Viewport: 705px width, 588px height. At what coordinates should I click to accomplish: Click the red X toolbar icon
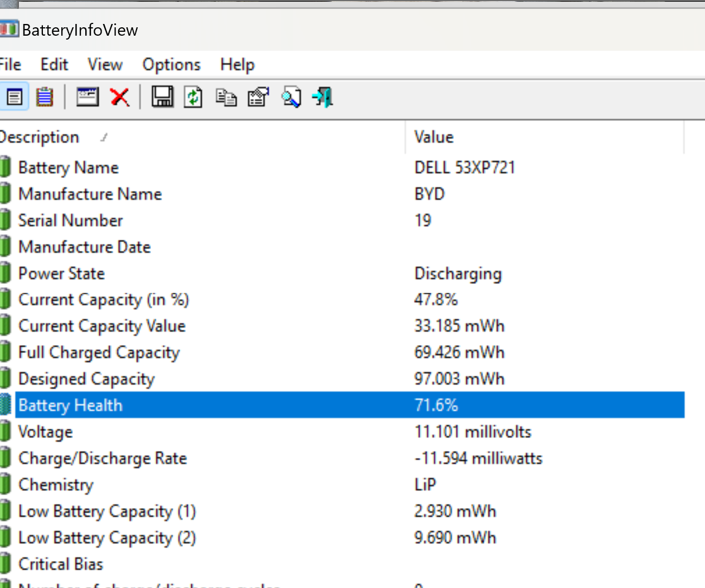[x=120, y=98]
